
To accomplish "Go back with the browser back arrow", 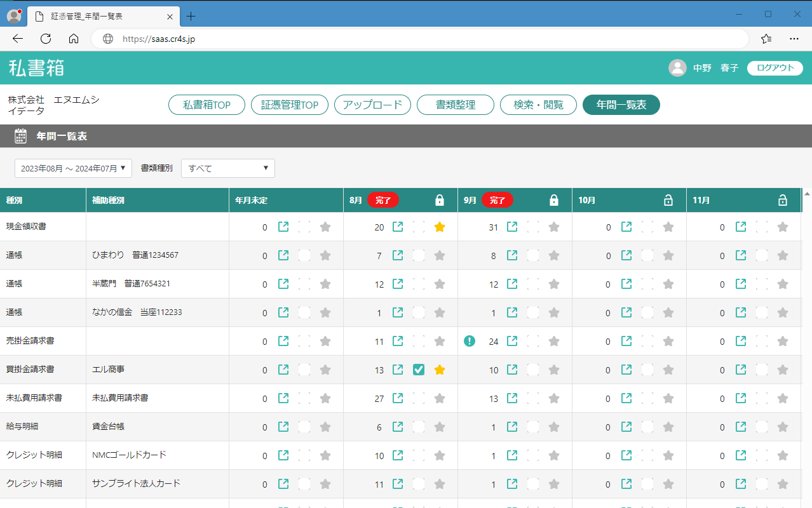I will click(x=18, y=38).
